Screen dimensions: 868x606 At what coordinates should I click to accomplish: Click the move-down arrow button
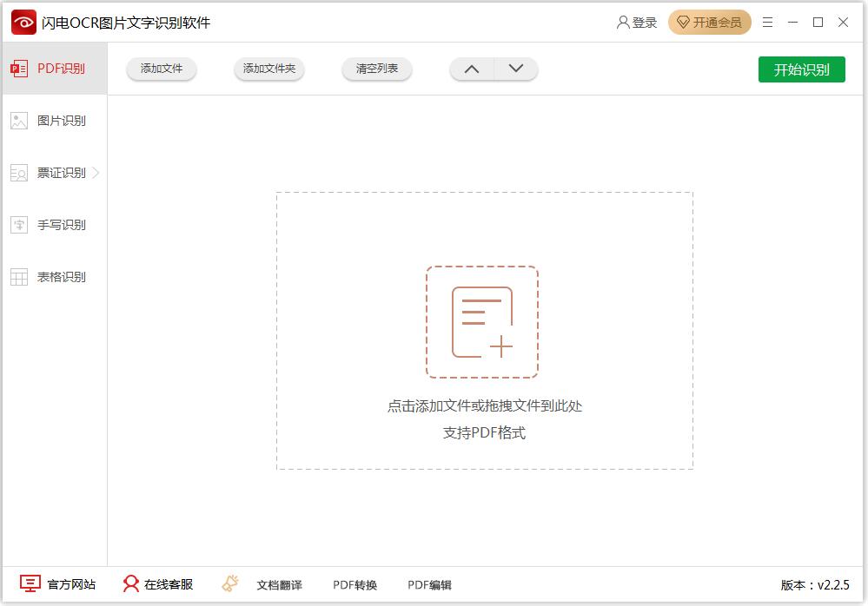point(514,68)
